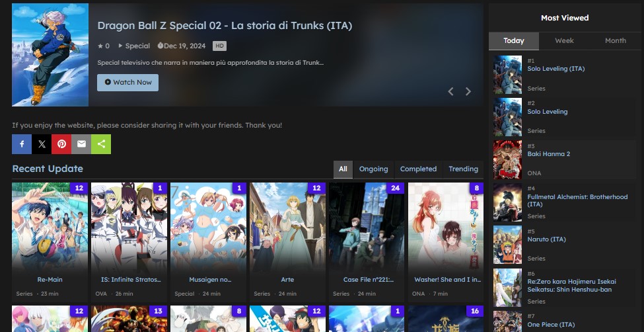Image resolution: width=644 pixels, height=332 pixels.
Task: Open Baki Hanma 2 in Most Viewed
Action: [x=549, y=154]
